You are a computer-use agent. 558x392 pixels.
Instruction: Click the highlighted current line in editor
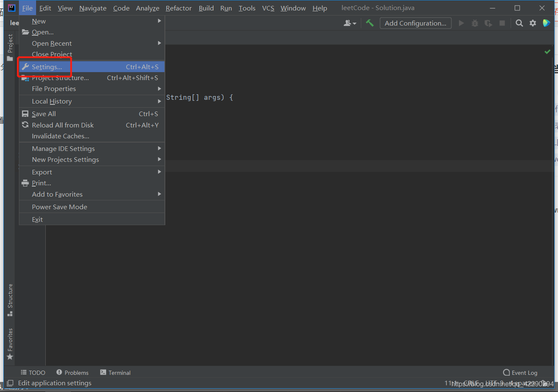[359, 166]
